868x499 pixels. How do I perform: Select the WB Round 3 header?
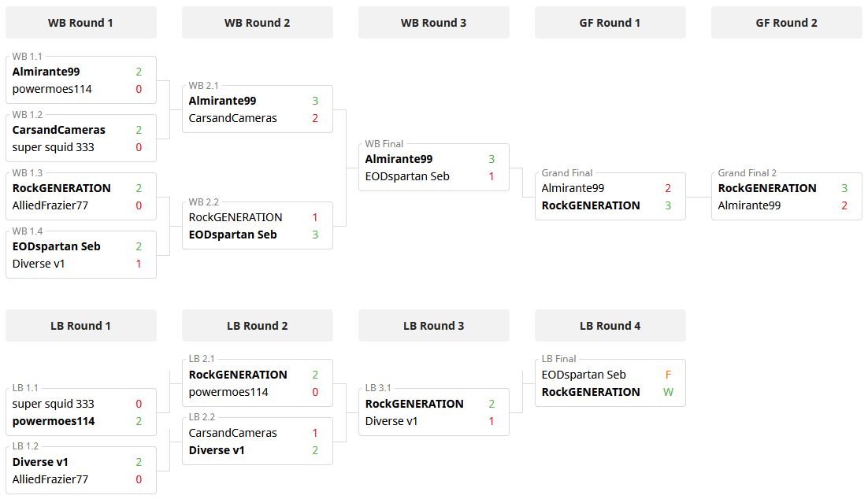tap(433, 23)
